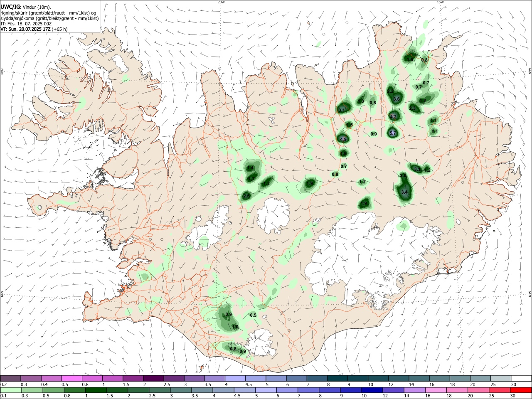The image size is (532, 399).
Task: Click the 1.7 precipitation value
Action: (x=251, y=179)
